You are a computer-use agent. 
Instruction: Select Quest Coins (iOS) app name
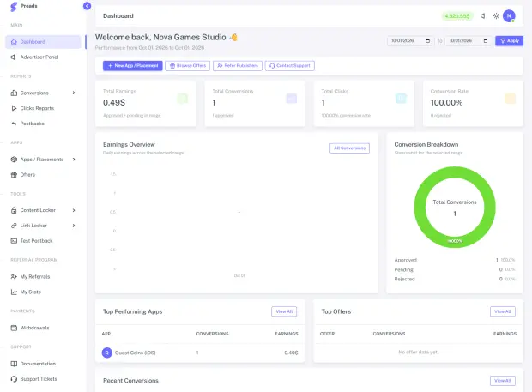tap(135, 353)
